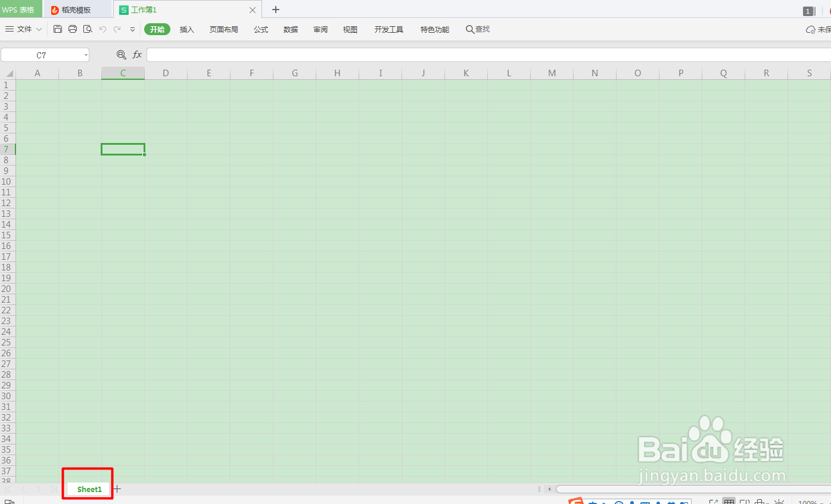This screenshot has width=831, height=504.
Task: Go to first sheet navigation arrow
Action: tap(8, 489)
